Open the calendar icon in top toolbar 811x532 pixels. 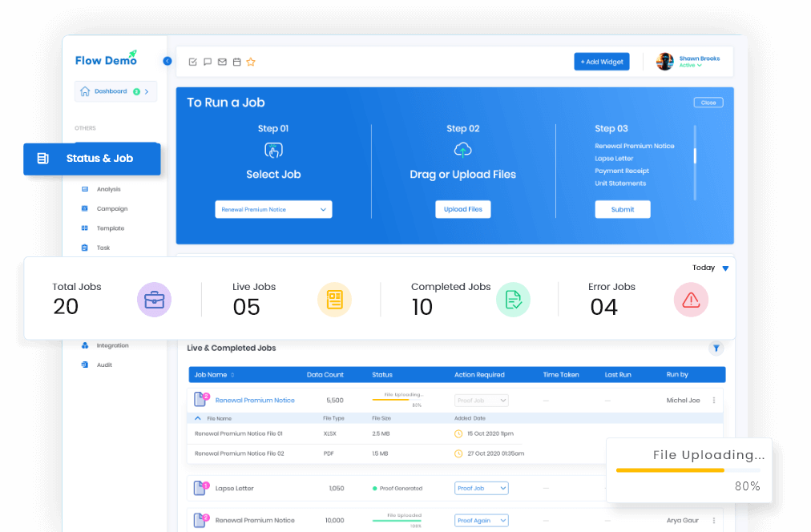[x=236, y=61]
